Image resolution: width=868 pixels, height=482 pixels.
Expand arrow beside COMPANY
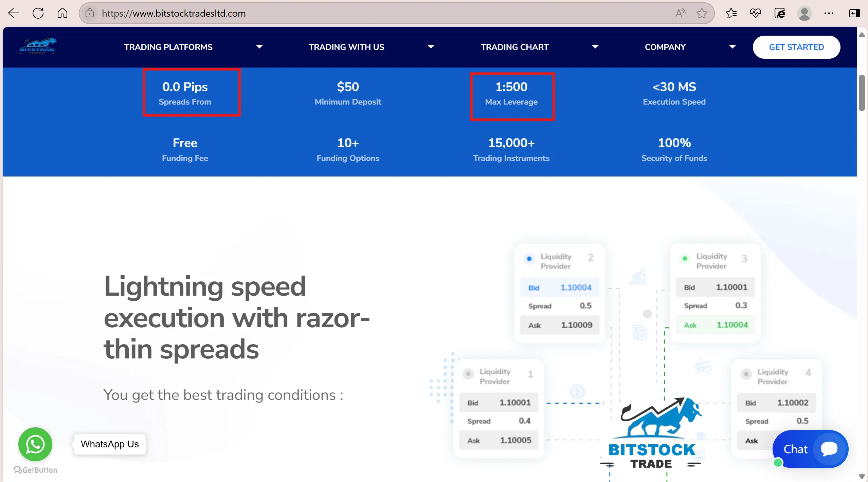[733, 47]
